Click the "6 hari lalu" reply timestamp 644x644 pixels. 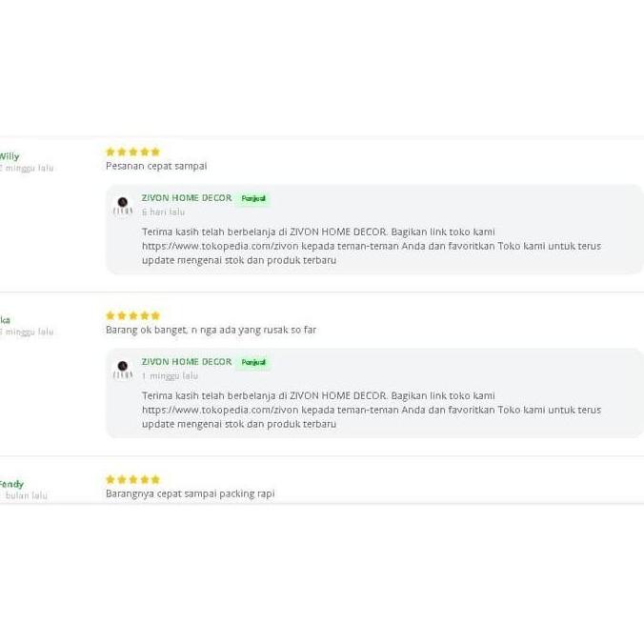coord(163,212)
